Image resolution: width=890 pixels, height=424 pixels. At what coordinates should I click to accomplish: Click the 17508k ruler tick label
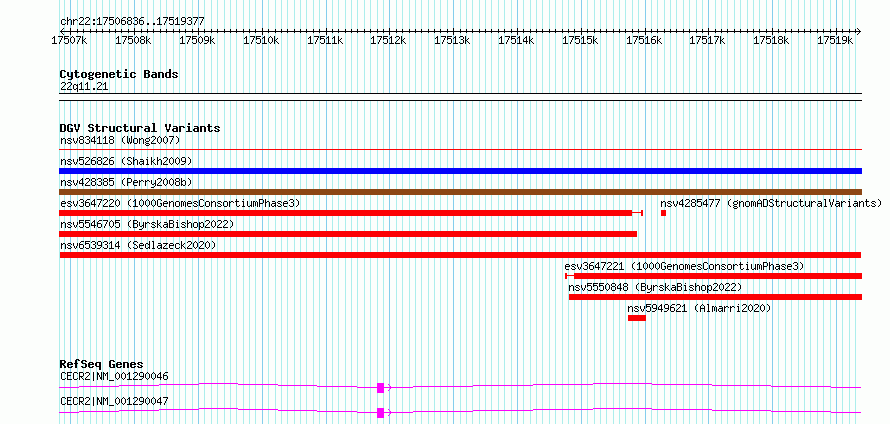click(x=133, y=40)
